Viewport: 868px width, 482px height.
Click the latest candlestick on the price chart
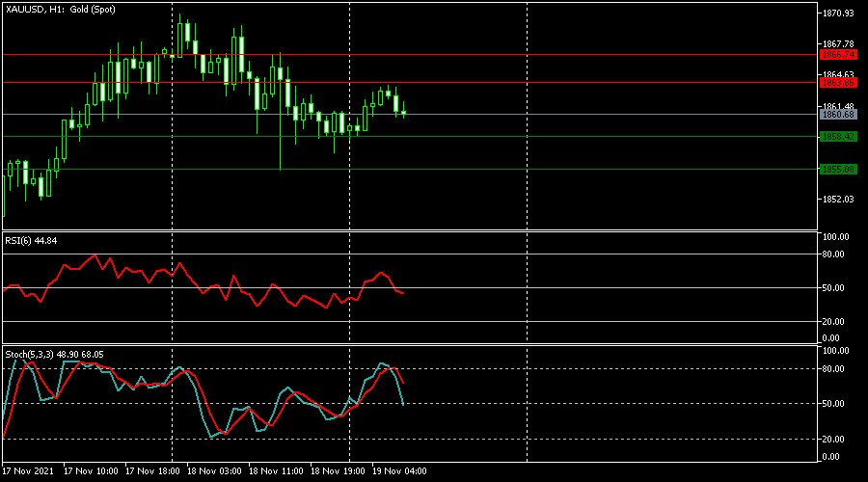(x=403, y=113)
